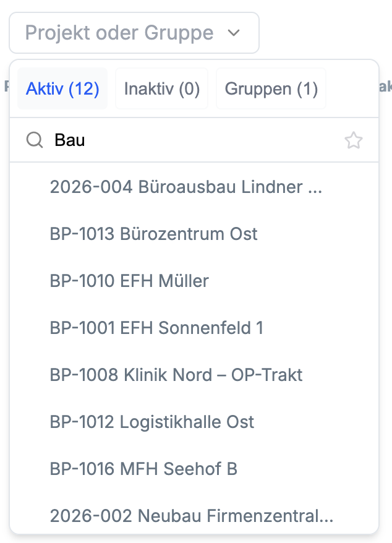Select 2026-002 Neubau Firmenzentrale entry

(192, 515)
